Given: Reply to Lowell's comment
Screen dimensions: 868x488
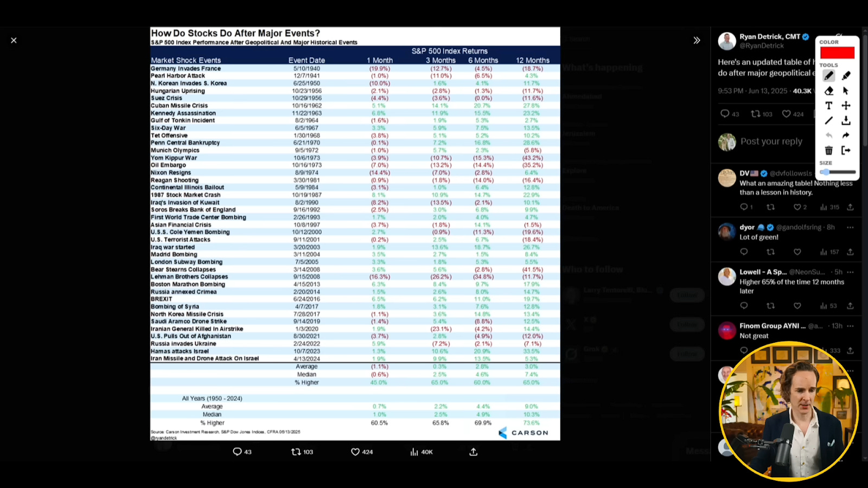Looking at the screenshot, I should coord(744,306).
